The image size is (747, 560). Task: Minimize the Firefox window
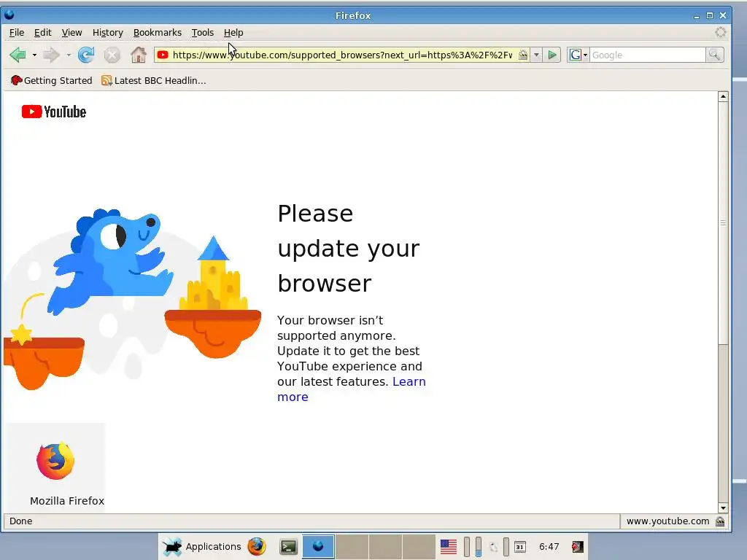(697, 16)
